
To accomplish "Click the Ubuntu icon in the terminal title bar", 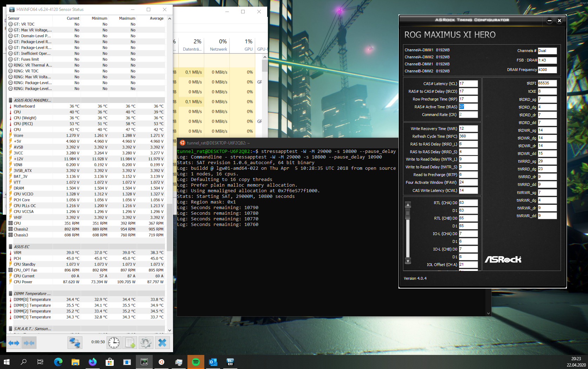I will pos(183,143).
